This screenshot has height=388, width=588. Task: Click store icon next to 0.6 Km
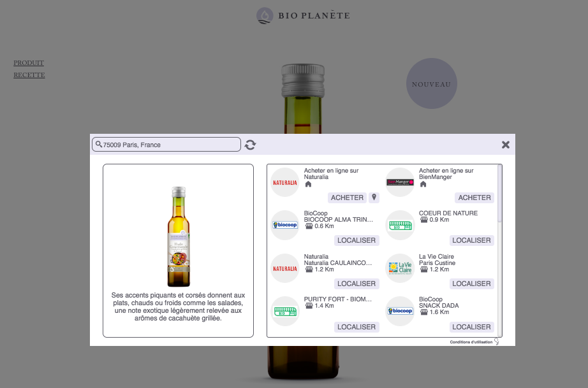coord(309,226)
